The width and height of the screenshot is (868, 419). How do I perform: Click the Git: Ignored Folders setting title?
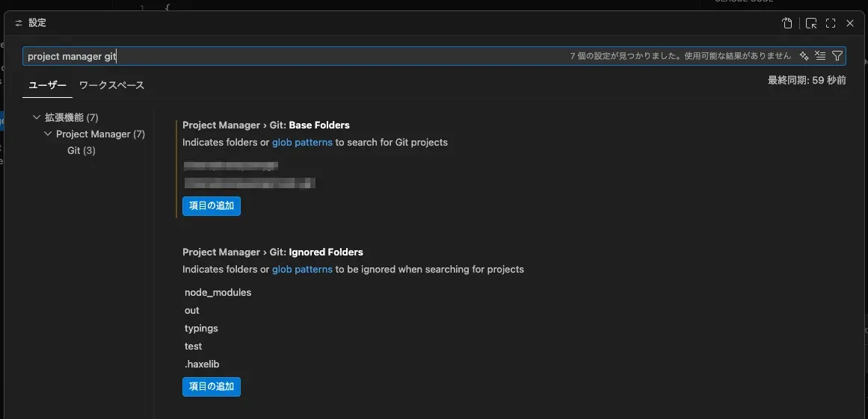click(273, 252)
